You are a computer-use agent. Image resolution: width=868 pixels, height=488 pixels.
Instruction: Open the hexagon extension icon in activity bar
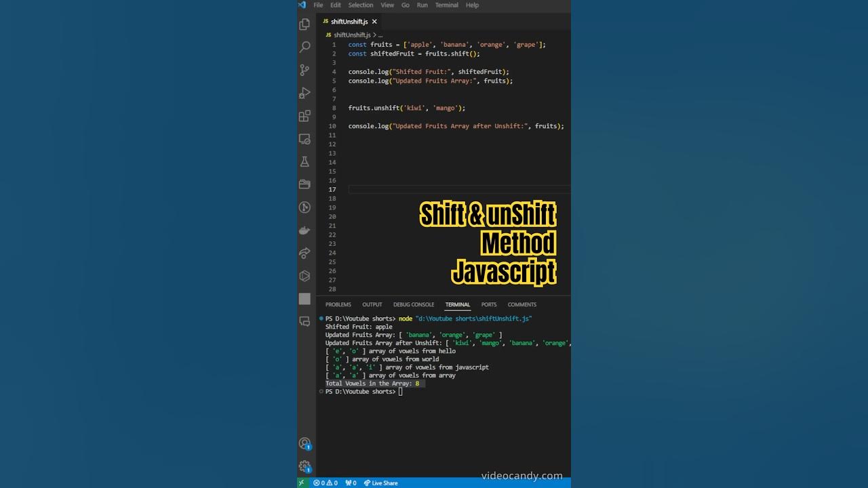click(304, 276)
